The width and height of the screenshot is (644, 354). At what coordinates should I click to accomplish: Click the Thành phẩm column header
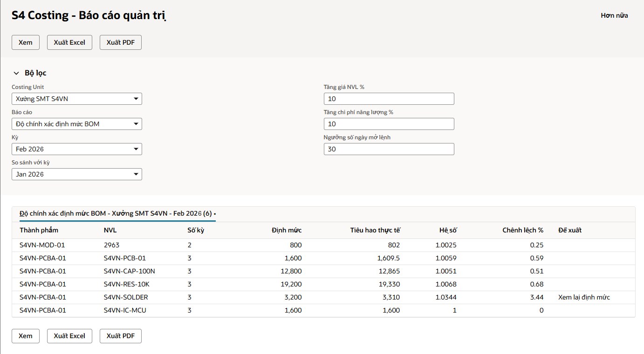click(x=39, y=230)
